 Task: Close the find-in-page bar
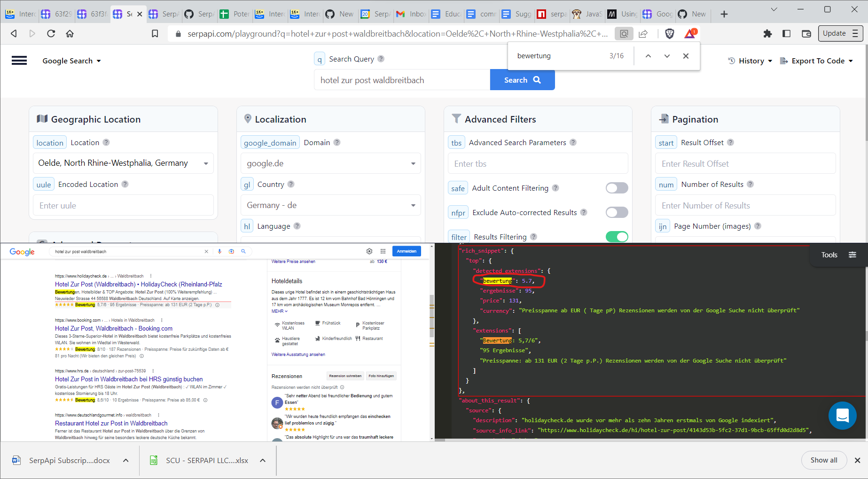(686, 56)
